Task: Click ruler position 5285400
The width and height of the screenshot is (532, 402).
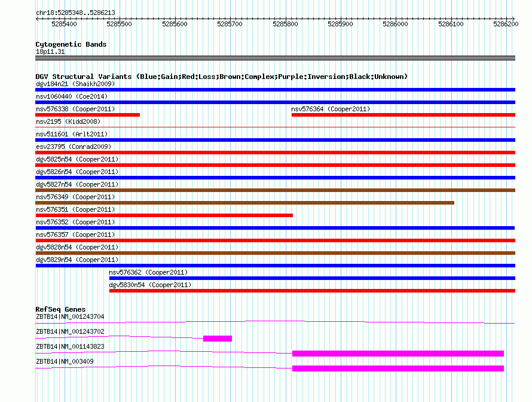Action: [64, 24]
